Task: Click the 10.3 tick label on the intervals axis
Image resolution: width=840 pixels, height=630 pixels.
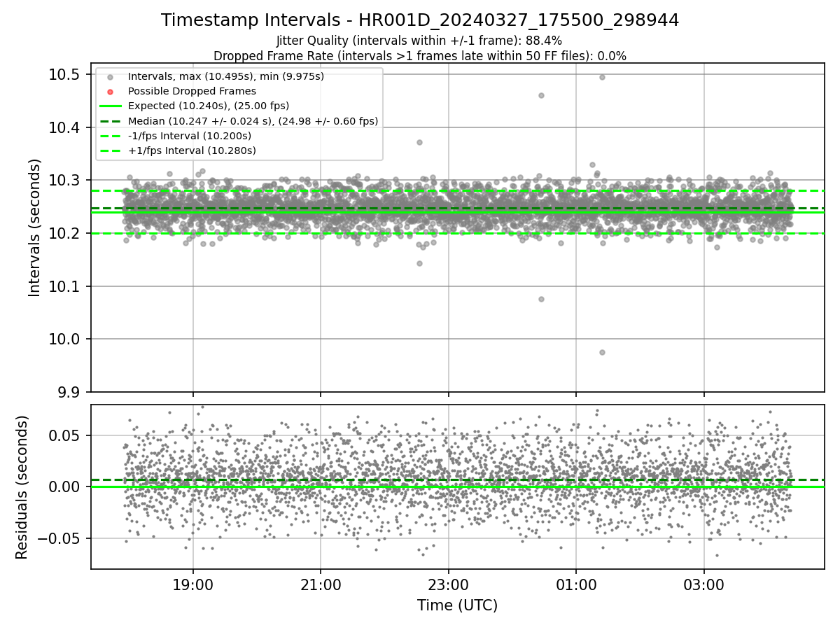Action: (x=64, y=181)
